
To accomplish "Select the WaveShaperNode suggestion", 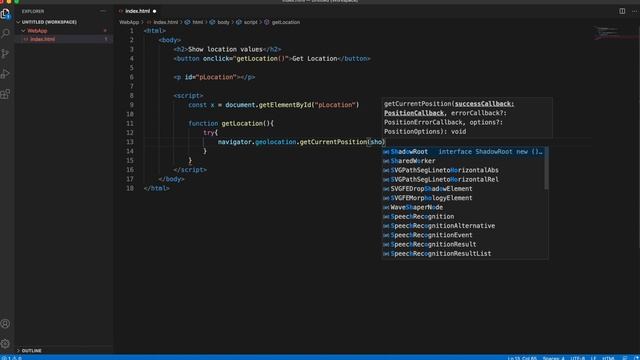I will 463,207.
